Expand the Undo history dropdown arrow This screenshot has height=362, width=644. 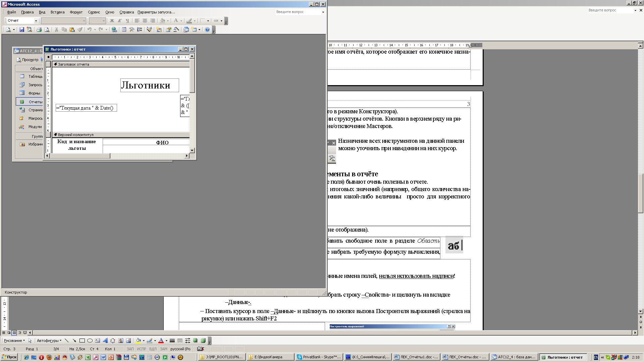tap(95, 29)
